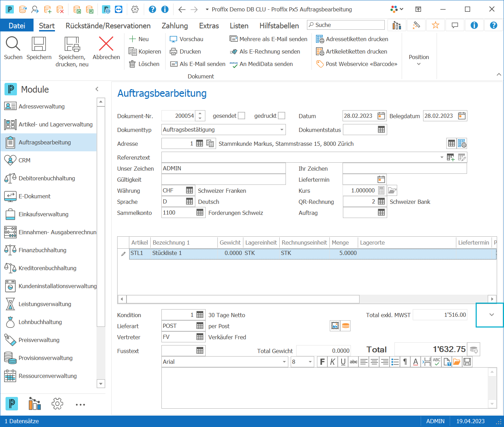Viewport: 504px width, 427px height.
Task: Click the Suchen magnifier icon in ribbon
Action: point(13,44)
